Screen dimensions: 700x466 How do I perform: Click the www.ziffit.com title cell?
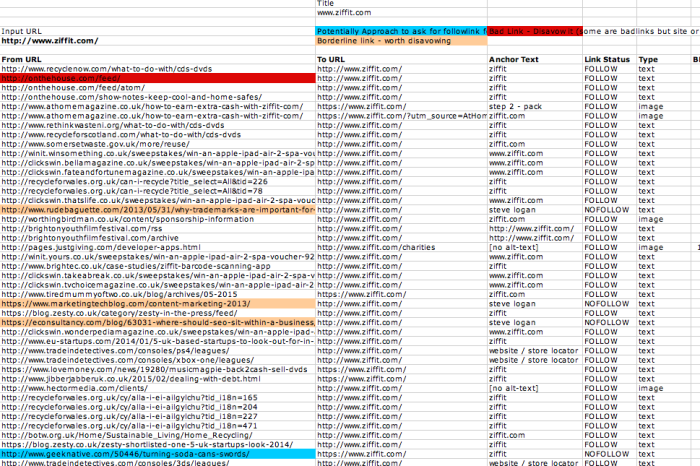(401, 12)
